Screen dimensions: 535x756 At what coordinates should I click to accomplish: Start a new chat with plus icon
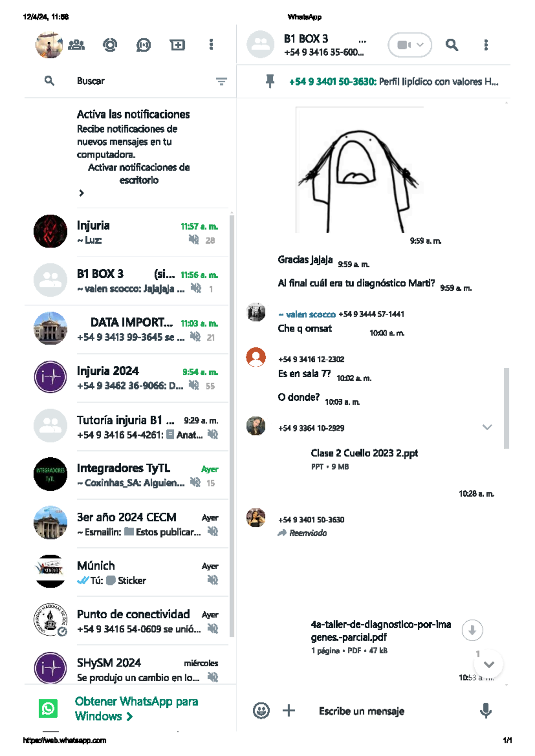(x=177, y=45)
